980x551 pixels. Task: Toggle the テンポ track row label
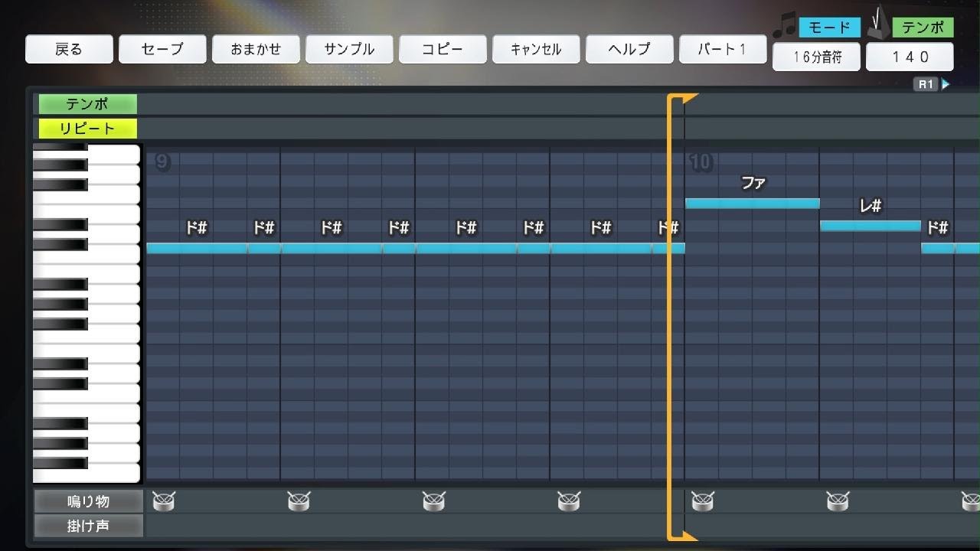[x=87, y=104]
